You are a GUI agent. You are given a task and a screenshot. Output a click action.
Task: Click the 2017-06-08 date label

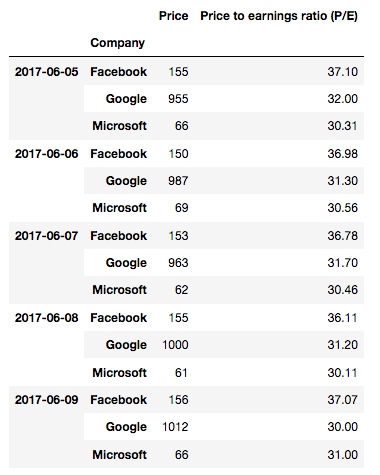(46, 318)
